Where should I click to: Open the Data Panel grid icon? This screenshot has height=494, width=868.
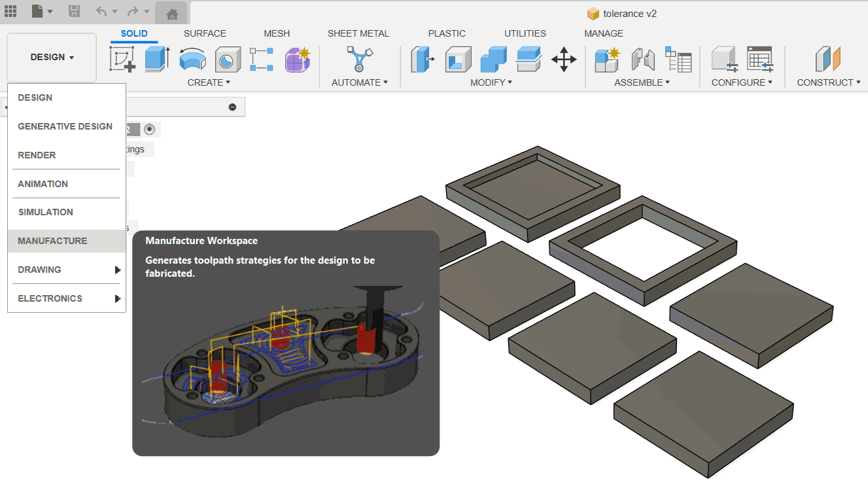pyautogui.click(x=10, y=10)
